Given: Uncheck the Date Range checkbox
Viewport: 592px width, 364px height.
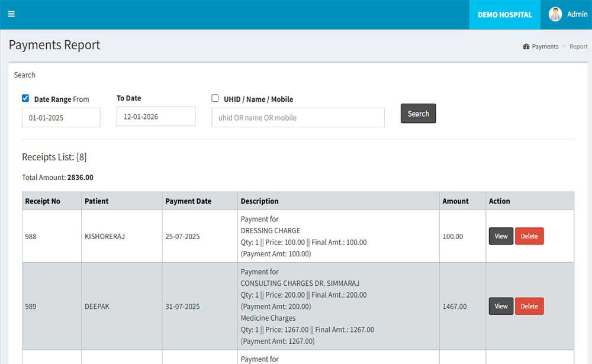Looking at the screenshot, I should coord(25,98).
